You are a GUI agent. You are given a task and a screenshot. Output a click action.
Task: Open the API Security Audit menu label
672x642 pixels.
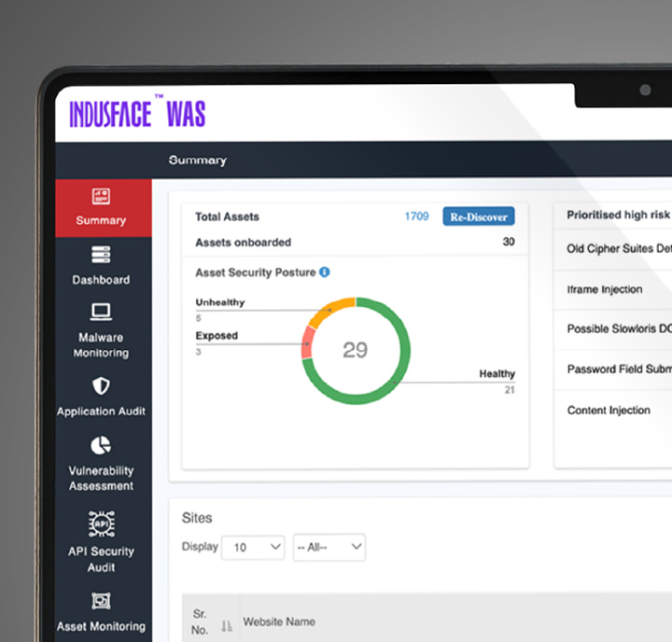[x=101, y=559]
